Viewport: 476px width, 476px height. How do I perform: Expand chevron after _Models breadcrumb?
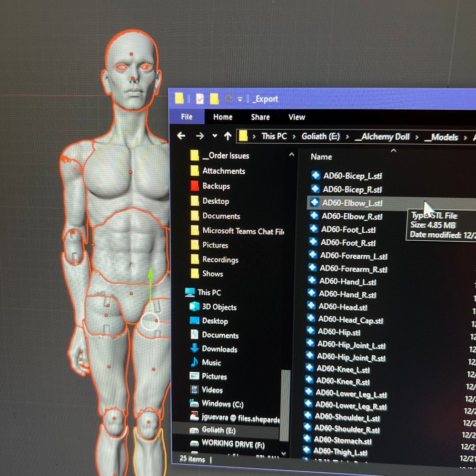(x=465, y=138)
